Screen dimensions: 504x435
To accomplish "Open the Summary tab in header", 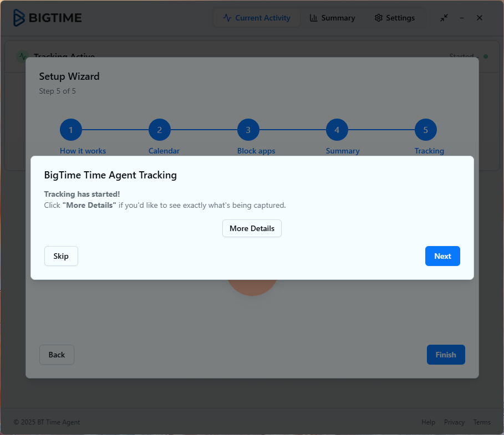I will pyautogui.click(x=332, y=18).
